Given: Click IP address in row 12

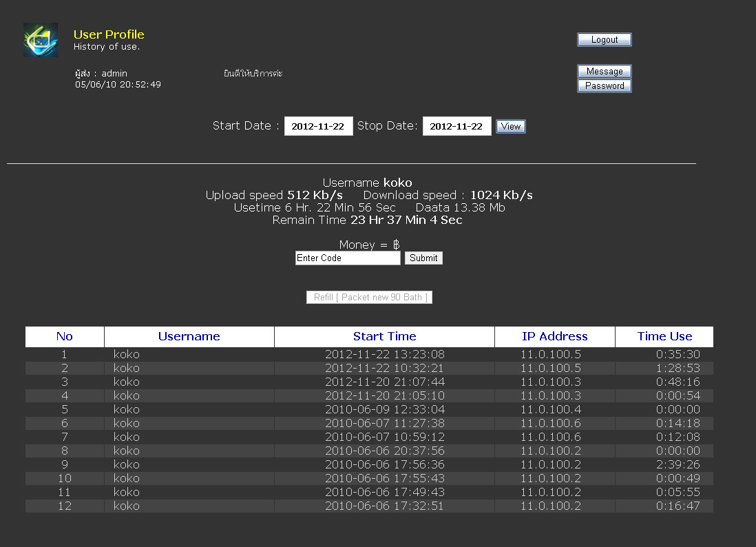Looking at the screenshot, I should 551,506.
